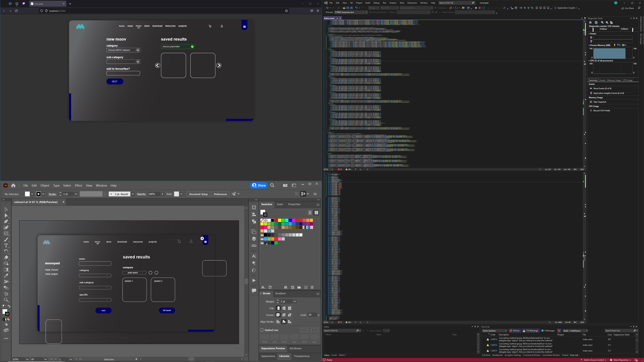Select the Selection tool in Illustrator
The image size is (644, 362).
pyautogui.click(x=6, y=209)
